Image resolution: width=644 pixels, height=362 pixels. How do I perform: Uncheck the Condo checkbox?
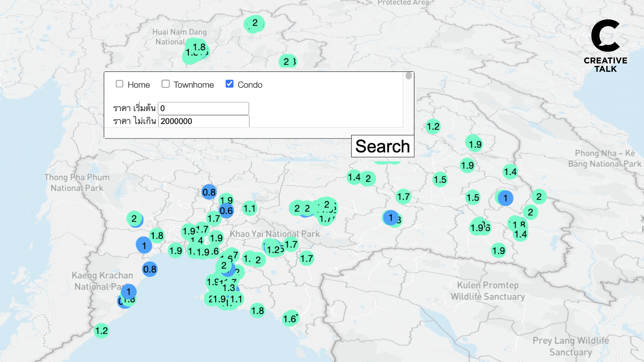[230, 84]
